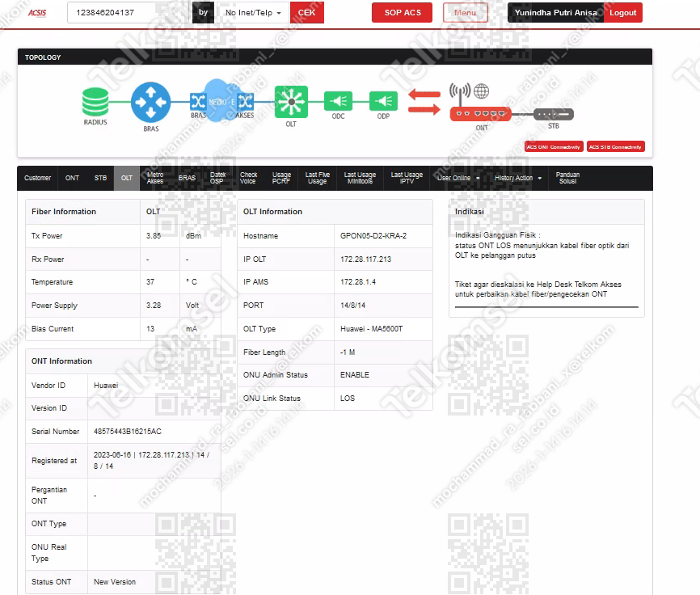Click the Logout button
This screenshot has width=700, height=595.
[x=622, y=12]
